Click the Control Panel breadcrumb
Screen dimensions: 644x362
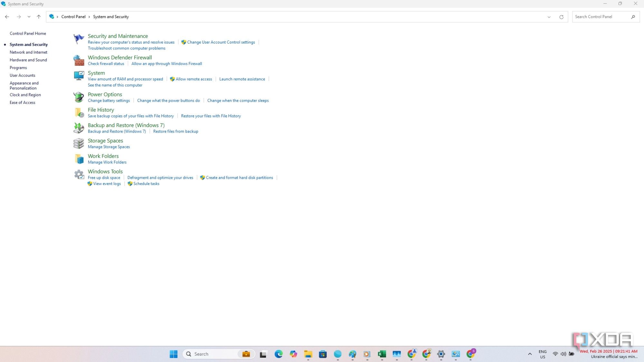(x=73, y=17)
